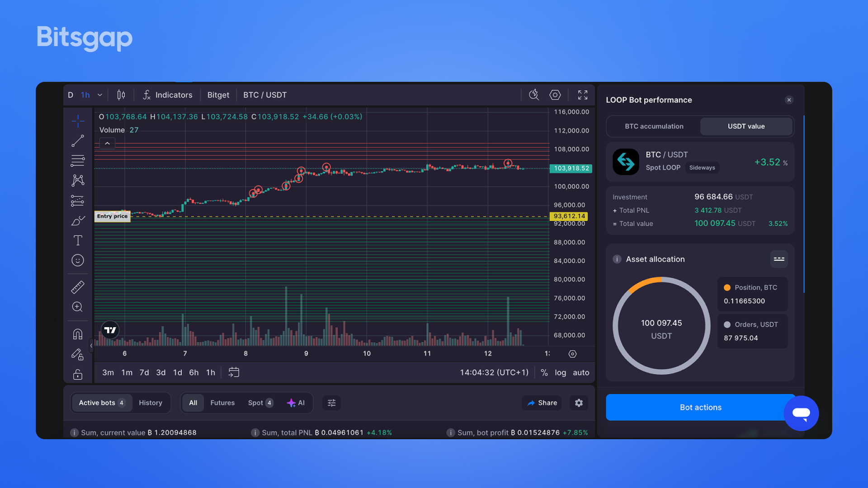Switch to Active bots tab
The image size is (868, 488).
tap(102, 403)
